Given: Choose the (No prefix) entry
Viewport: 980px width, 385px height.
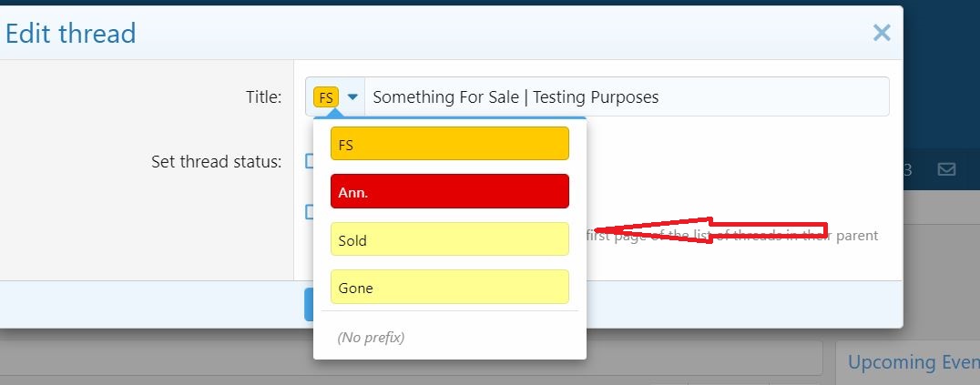Looking at the screenshot, I should pyautogui.click(x=371, y=338).
